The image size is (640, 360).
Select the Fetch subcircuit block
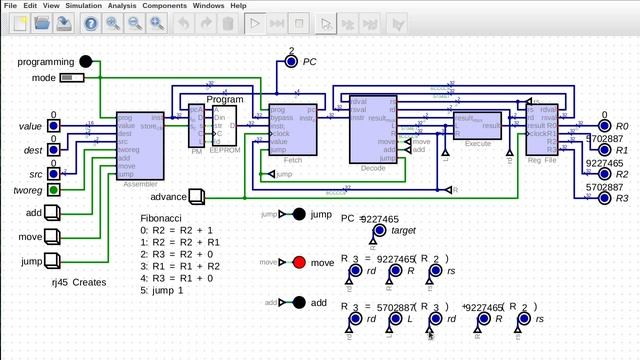pyautogui.click(x=293, y=130)
